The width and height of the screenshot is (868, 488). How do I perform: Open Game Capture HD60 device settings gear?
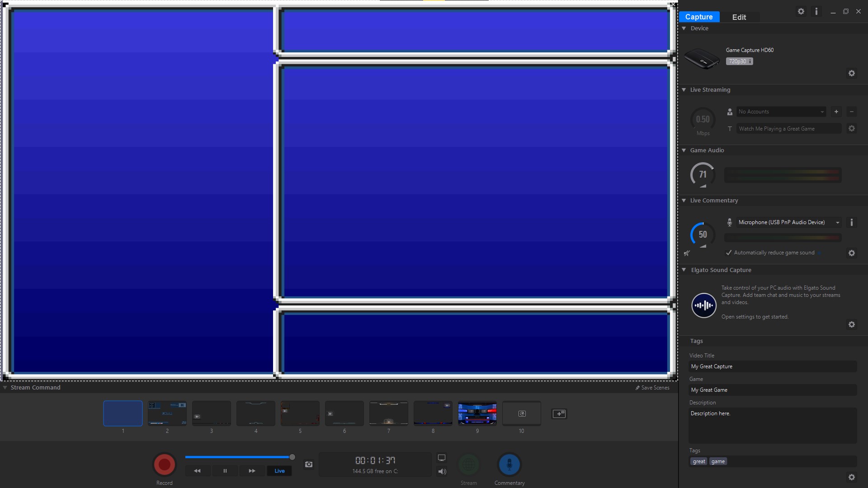851,73
